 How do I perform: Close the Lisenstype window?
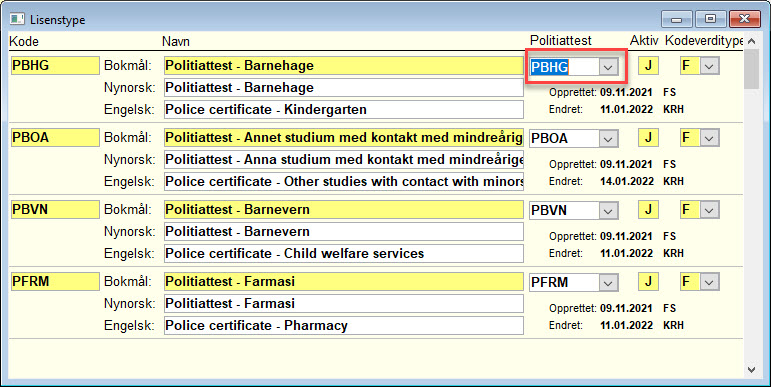(x=744, y=20)
